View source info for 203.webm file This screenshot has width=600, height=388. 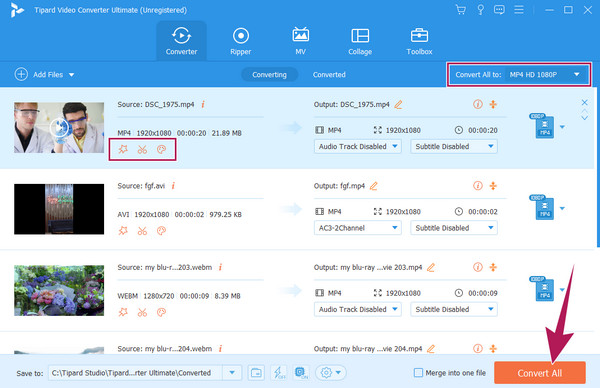tap(220, 267)
